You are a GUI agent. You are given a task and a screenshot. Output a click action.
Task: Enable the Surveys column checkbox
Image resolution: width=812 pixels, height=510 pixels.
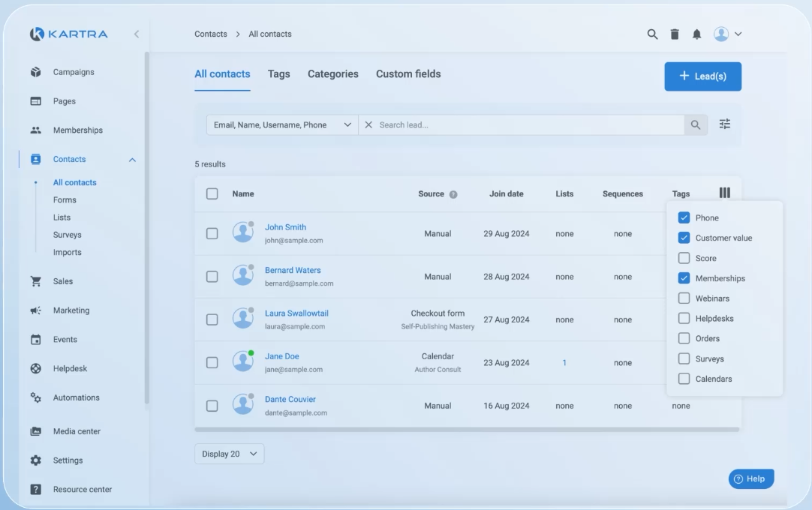point(684,358)
